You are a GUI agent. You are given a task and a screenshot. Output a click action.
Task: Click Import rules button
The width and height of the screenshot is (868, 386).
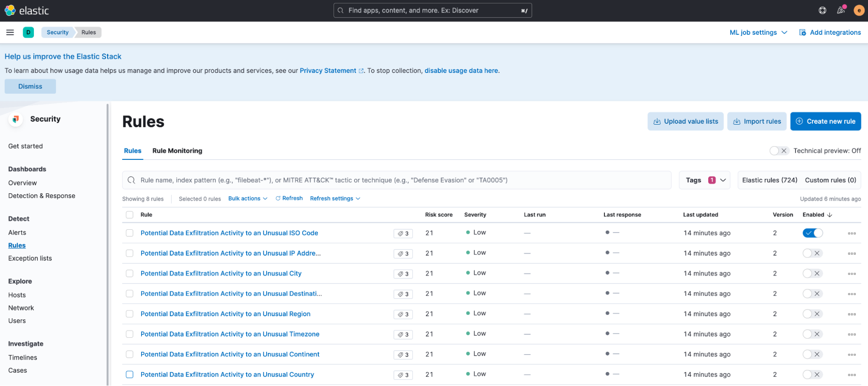point(757,121)
